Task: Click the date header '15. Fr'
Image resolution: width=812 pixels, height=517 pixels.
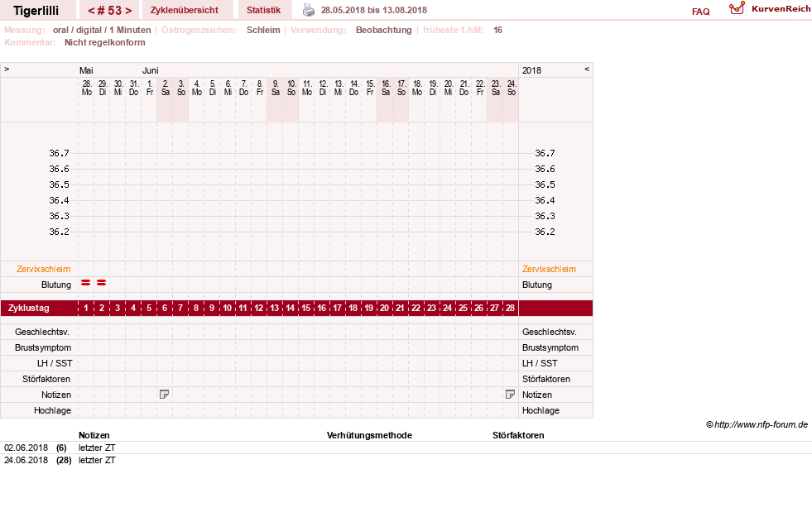Action: (x=370, y=88)
